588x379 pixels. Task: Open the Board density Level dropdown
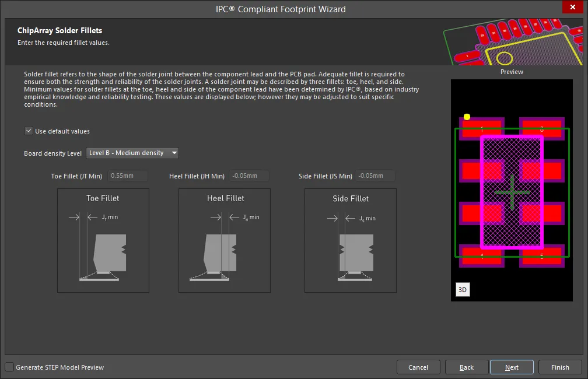pos(132,153)
